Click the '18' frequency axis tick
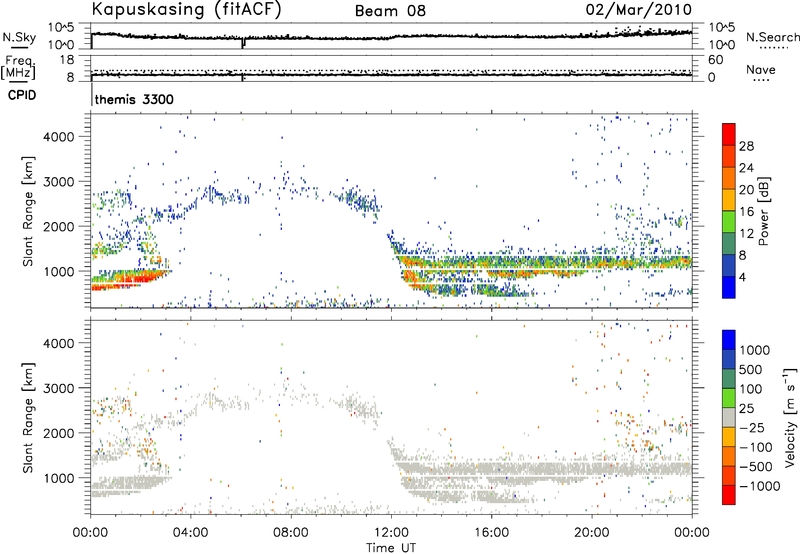The height and width of the screenshot is (554, 800). coord(68,60)
